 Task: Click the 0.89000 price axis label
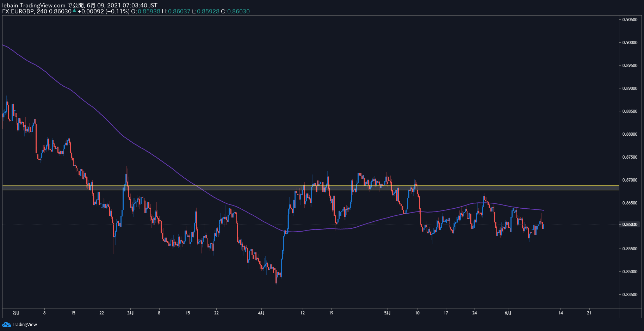(630, 88)
